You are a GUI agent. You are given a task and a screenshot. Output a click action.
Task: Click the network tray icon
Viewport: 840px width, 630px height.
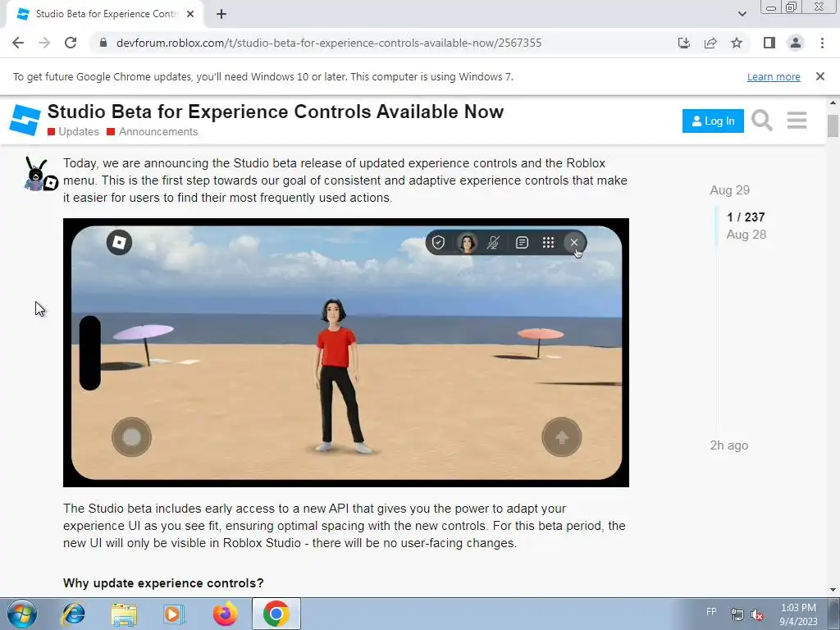click(737, 615)
